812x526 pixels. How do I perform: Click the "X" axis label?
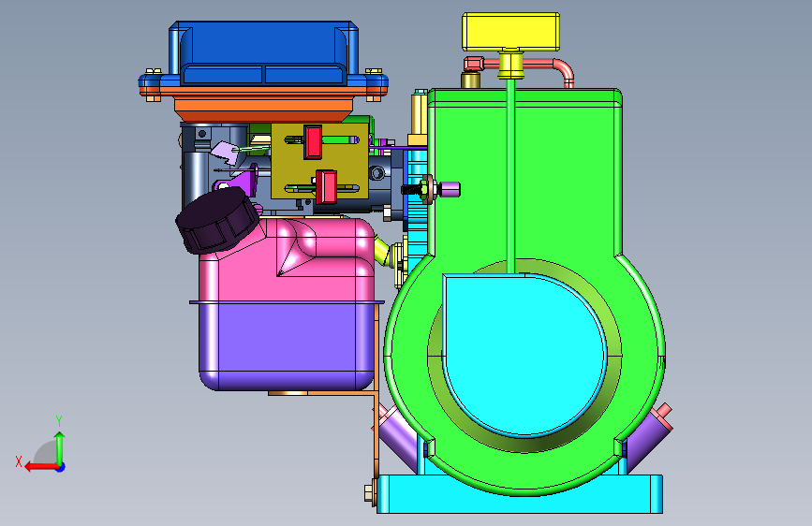(x=19, y=461)
